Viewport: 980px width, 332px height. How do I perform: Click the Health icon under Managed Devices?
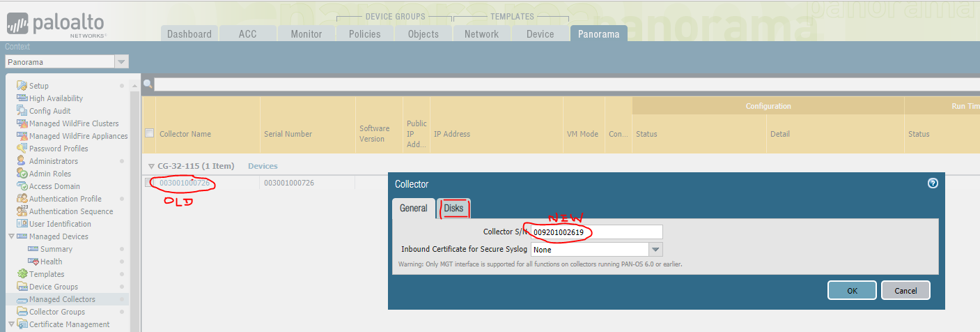[33, 262]
